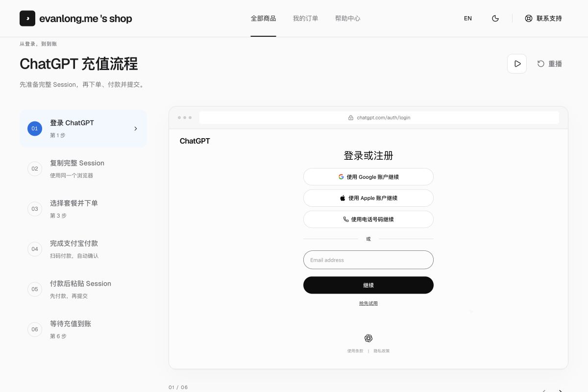Open 帮助中心 tab

(347, 19)
